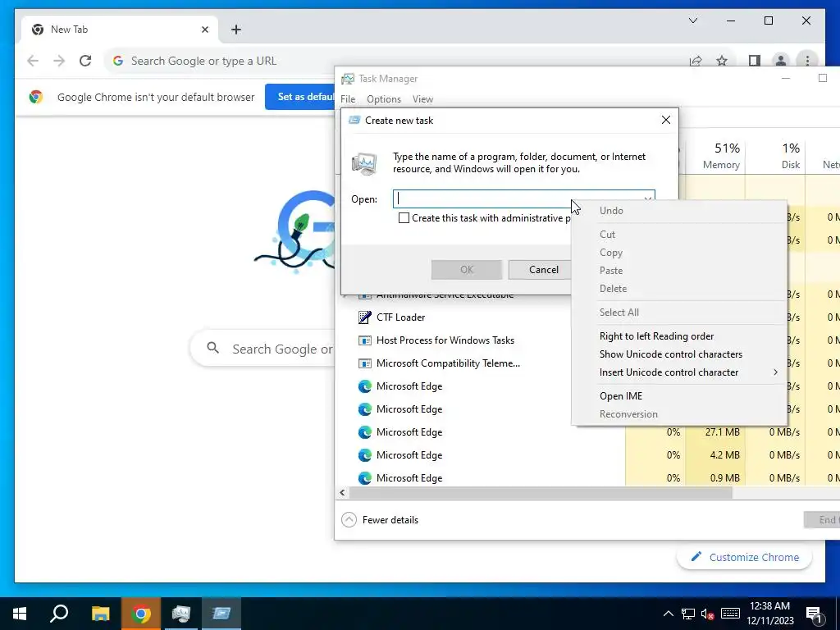
Task: Sort by Memory column header
Action: point(715,156)
